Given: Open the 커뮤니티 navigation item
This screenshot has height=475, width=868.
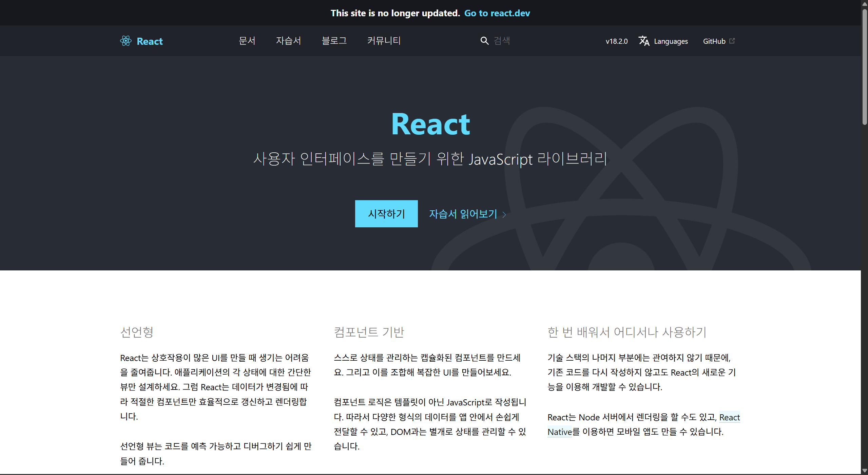Looking at the screenshot, I should (x=384, y=41).
